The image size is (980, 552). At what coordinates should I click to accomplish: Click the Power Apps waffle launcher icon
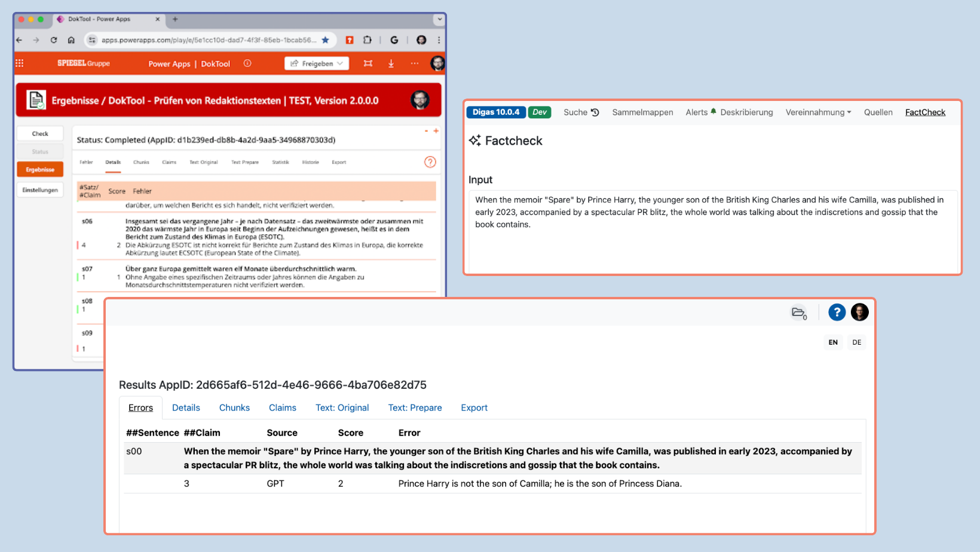point(20,63)
